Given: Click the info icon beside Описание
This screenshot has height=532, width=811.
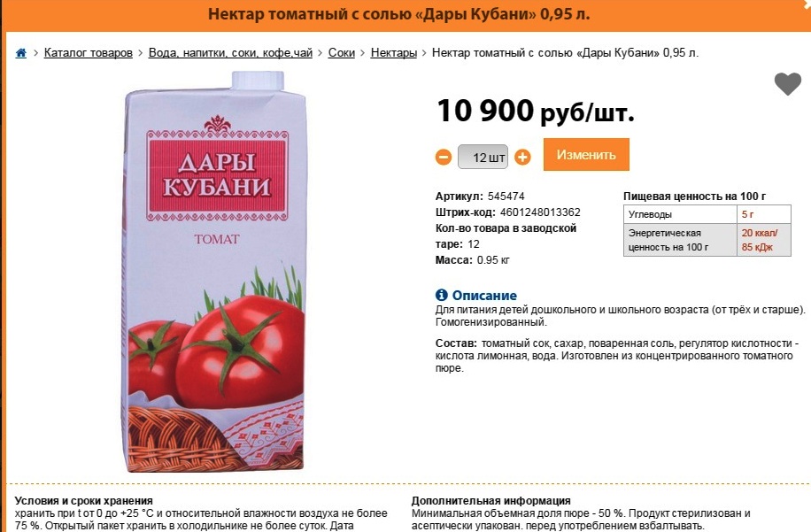Looking at the screenshot, I should pyautogui.click(x=441, y=295).
